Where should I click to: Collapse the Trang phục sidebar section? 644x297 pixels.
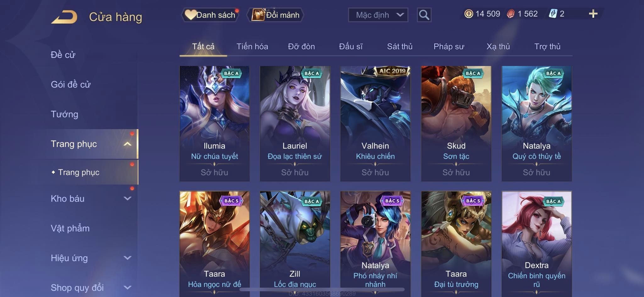pos(127,144)
